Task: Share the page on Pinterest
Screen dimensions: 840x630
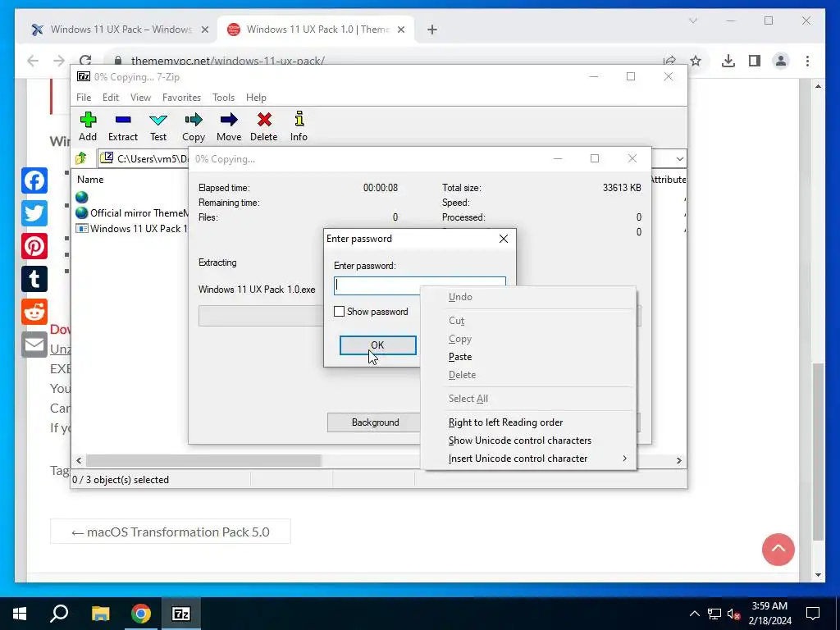Action: [x=34, y=246]
